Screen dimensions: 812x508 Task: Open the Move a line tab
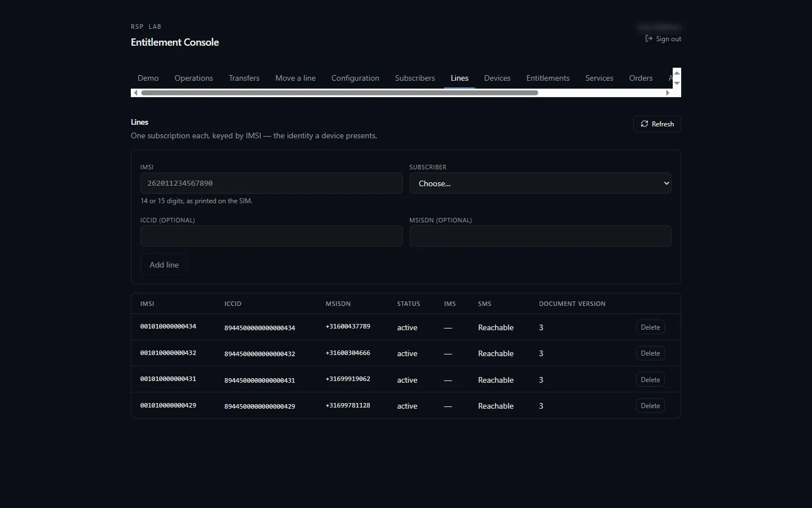click(295, 78)
